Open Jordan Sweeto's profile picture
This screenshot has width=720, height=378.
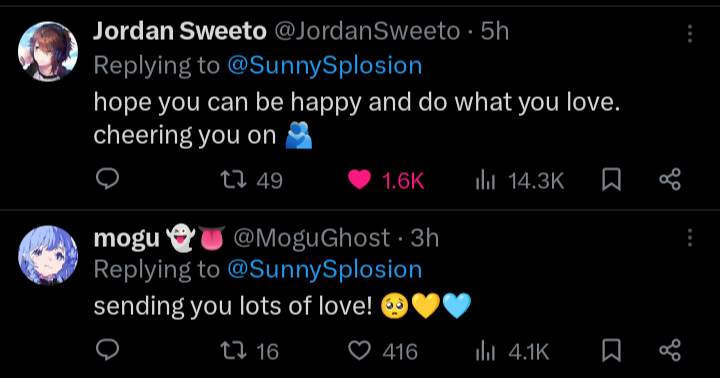click(x=48, y=51)
